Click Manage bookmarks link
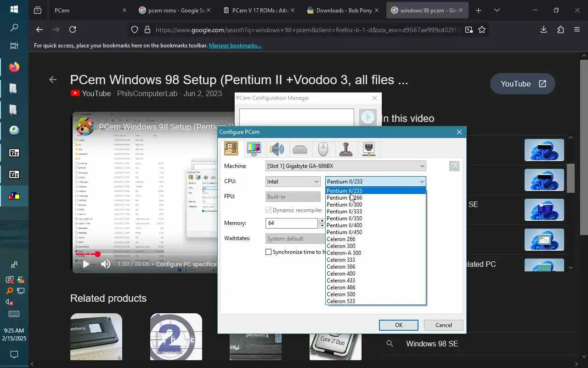 (x=235, y=46)
